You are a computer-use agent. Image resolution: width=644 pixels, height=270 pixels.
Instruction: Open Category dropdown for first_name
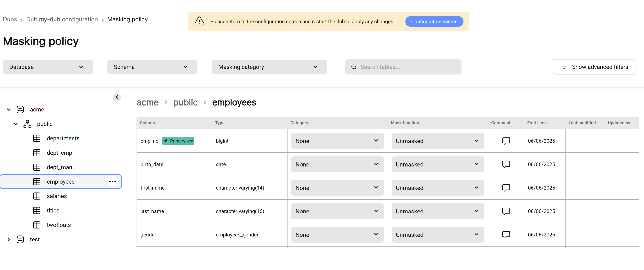(337, 188)
